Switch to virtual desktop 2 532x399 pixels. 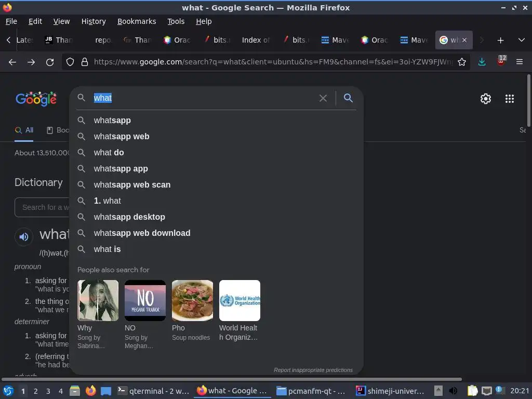(x=36, y=391)
